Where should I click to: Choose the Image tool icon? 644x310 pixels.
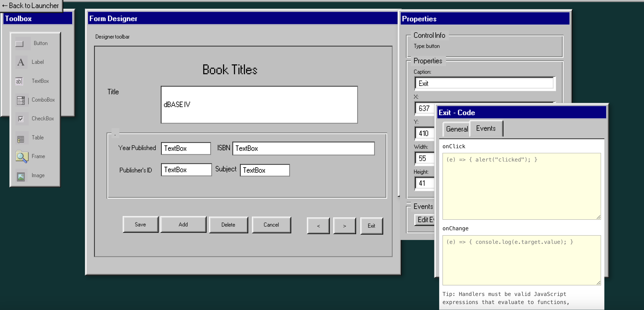pos(21,176)
